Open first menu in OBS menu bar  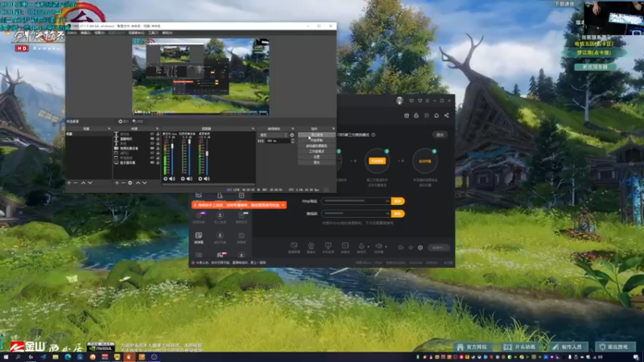(72, 33)
